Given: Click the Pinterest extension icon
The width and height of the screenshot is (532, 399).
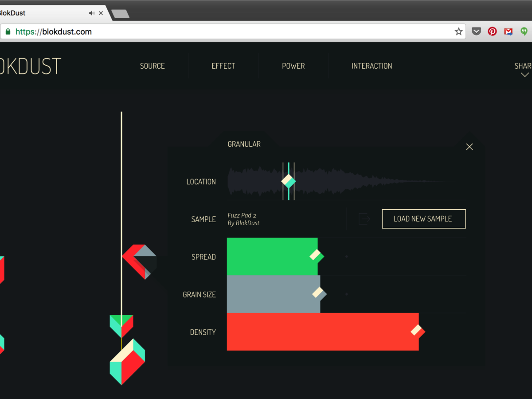Looking at the screenshot, I should (x=492, y=31).
